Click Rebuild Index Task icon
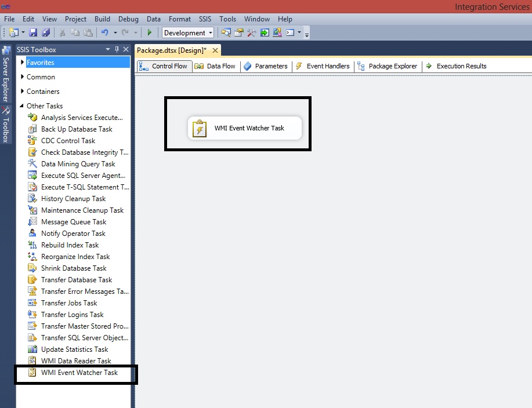The width and height of the screenshot is (532, 408). point(32,245)
